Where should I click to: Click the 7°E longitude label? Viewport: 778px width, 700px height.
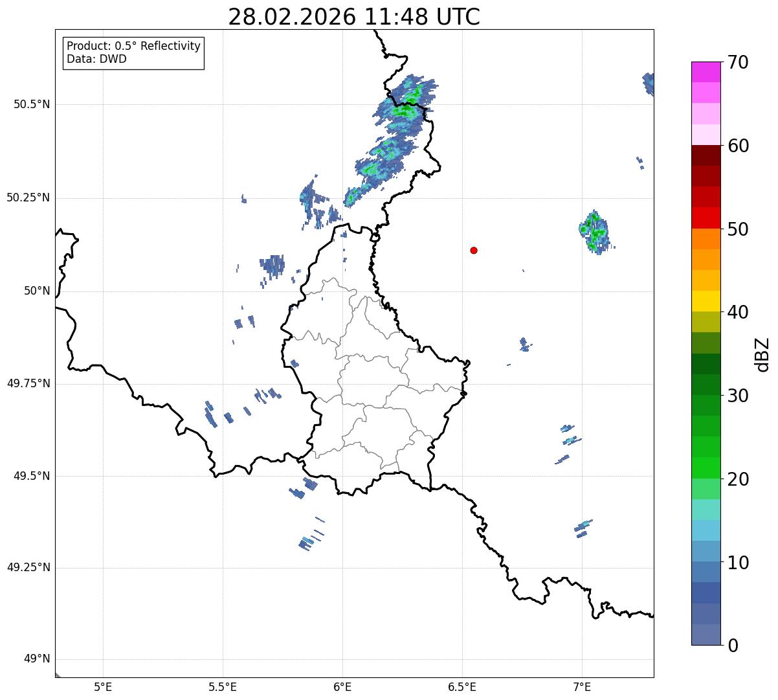(x=582, y=686)
